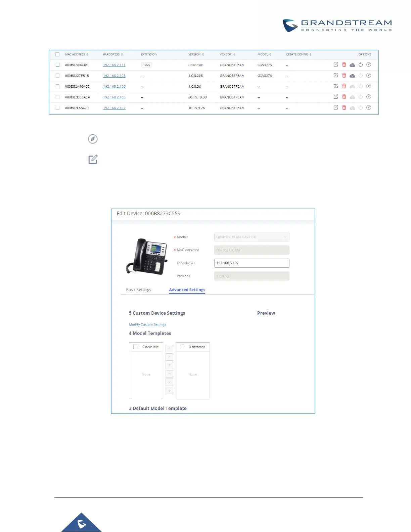The width and height of the screenshot is (411, 532).
Task: Click power icon in 000B82A46ACE row
Action: (x=361, y=86)
